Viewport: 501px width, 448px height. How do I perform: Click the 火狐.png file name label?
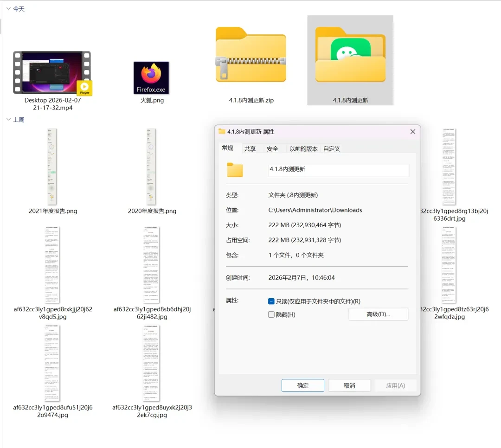pyautogui.click(x=152, y=100)
